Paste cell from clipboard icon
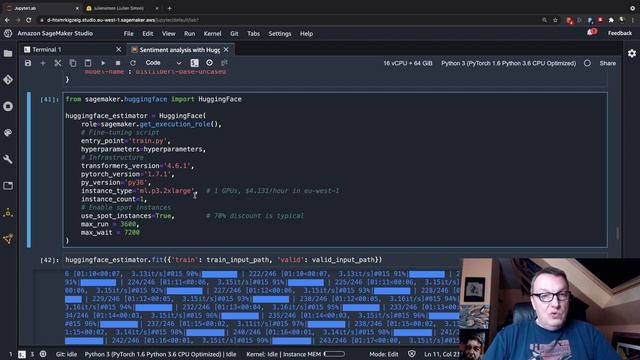This screenshot has width=640, height=360. 88,63
